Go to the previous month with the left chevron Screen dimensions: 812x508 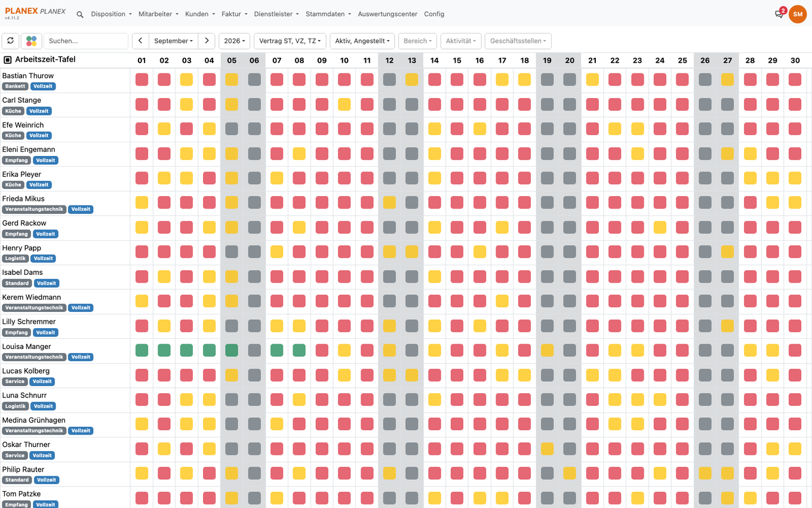tap(140, 41)
